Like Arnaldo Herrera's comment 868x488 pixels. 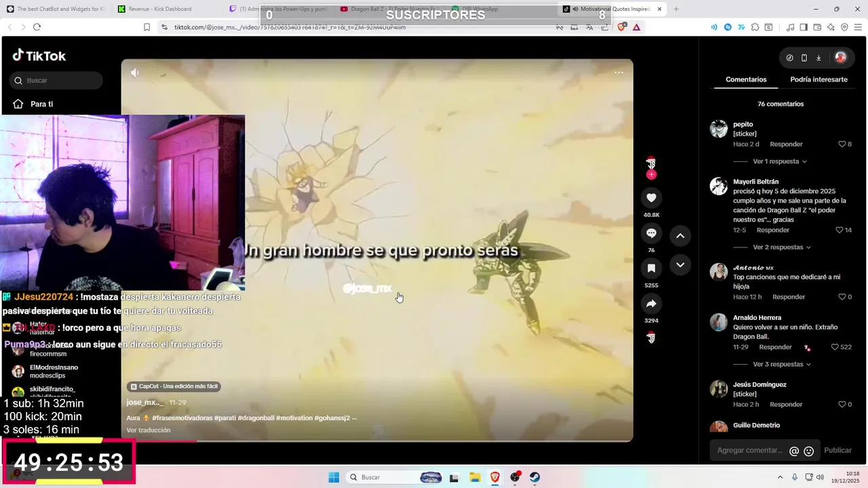pyautogui.click(x=835, y=347)
